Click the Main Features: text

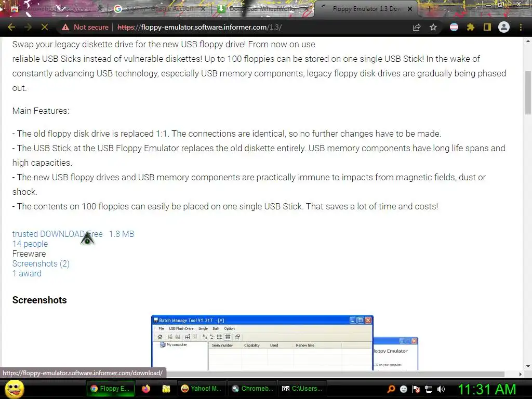tap(41, 111)
